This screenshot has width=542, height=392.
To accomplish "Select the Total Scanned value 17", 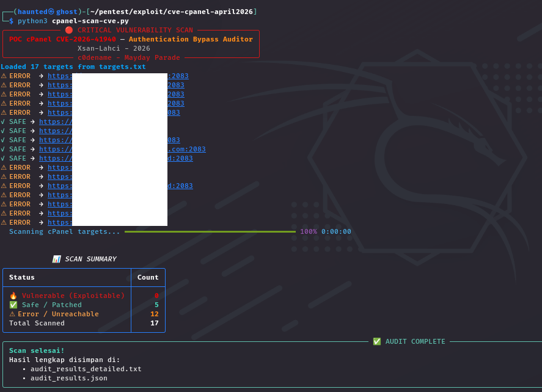I will point(155,323).
